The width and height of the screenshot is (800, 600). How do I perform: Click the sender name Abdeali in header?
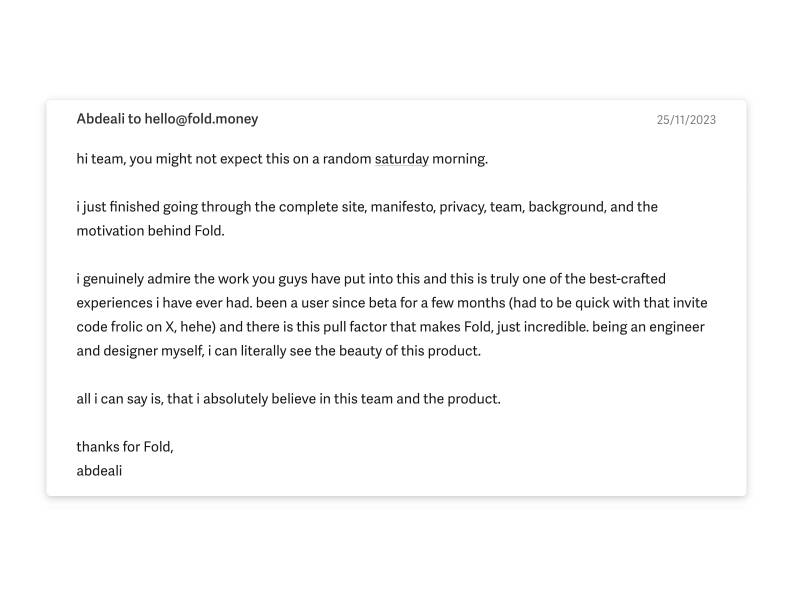pyautogui.click(x=100, y=119)
